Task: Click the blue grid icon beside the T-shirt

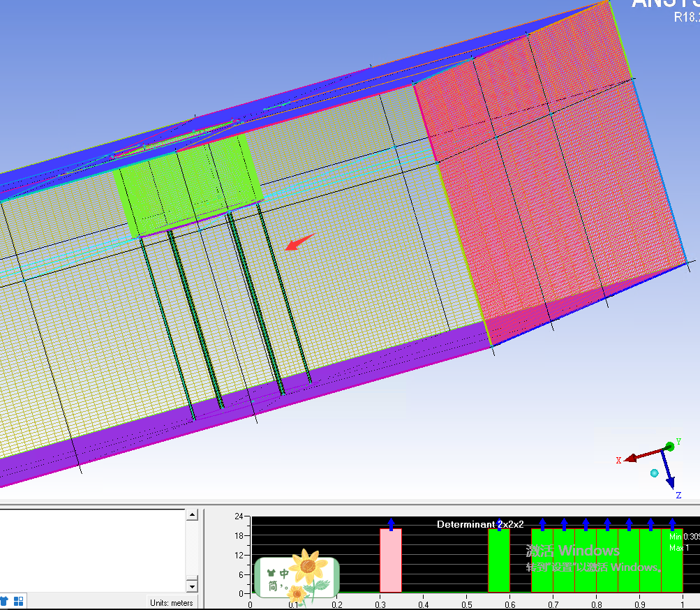Action: coord(19,600)
